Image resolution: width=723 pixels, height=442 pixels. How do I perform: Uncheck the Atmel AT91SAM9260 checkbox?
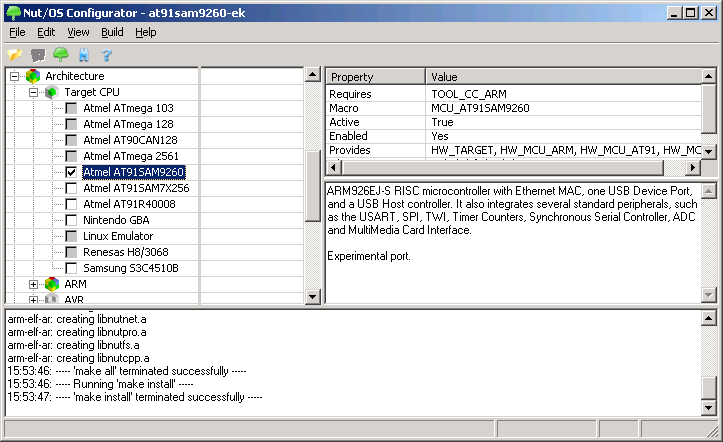pos(71,172)
